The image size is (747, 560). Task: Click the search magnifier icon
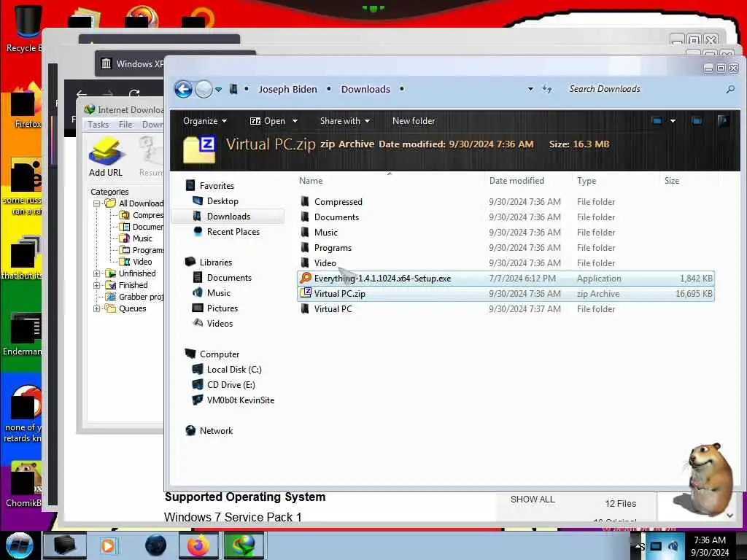[x=729, y=89]
